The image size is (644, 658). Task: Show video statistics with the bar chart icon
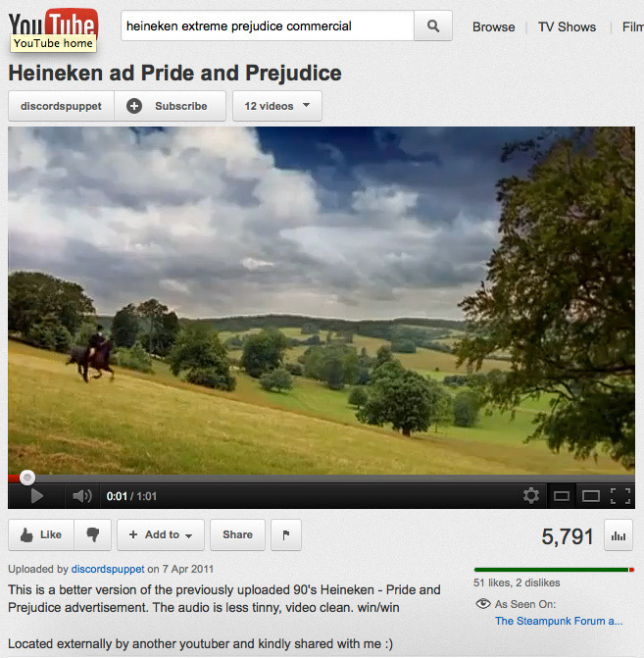pos(619,535)
